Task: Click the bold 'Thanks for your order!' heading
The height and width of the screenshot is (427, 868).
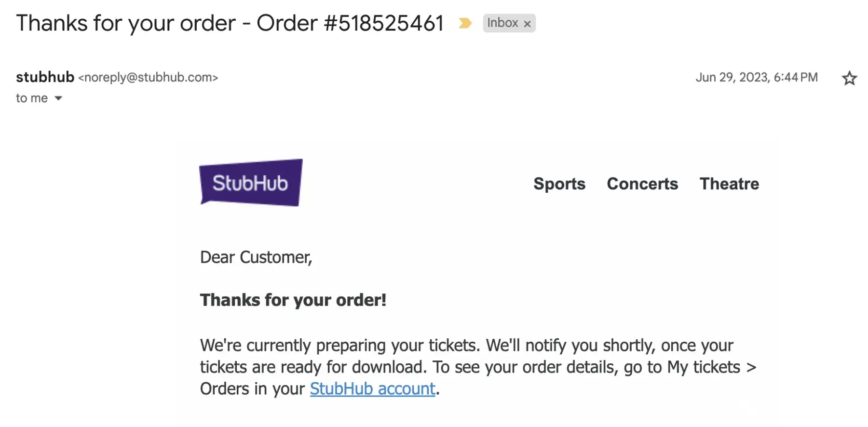Action: point(293,300)
